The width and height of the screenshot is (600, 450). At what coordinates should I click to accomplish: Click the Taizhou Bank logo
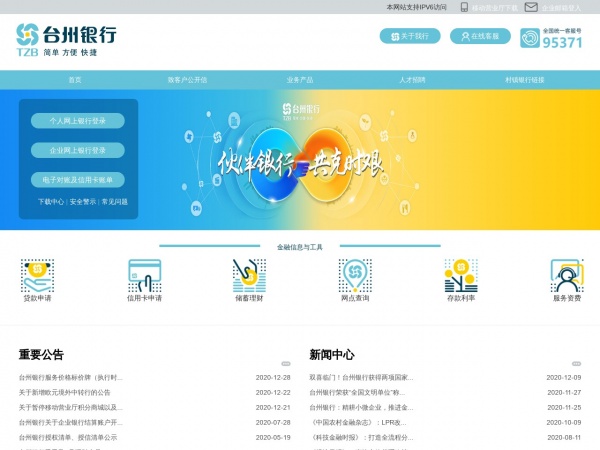66,40
